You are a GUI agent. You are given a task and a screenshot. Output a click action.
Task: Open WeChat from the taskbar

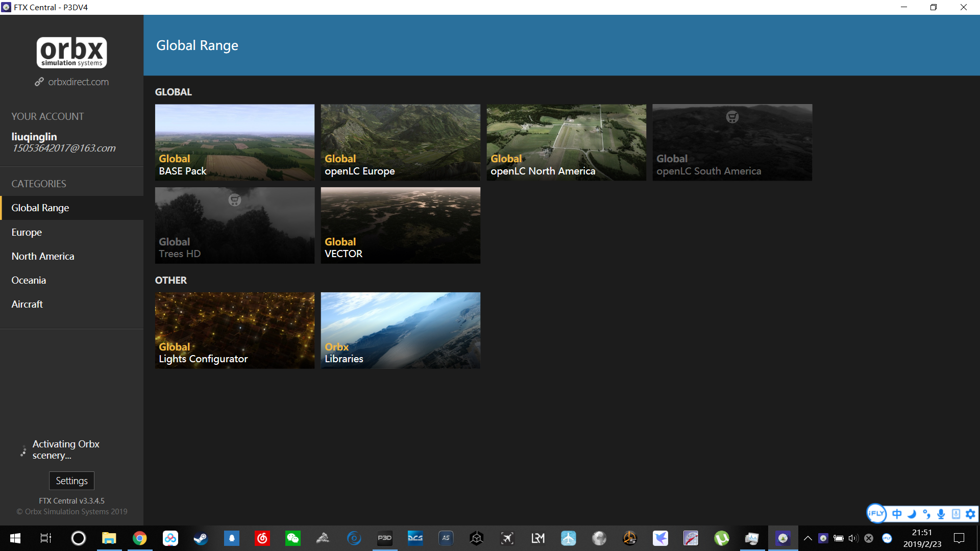[293, 538]
